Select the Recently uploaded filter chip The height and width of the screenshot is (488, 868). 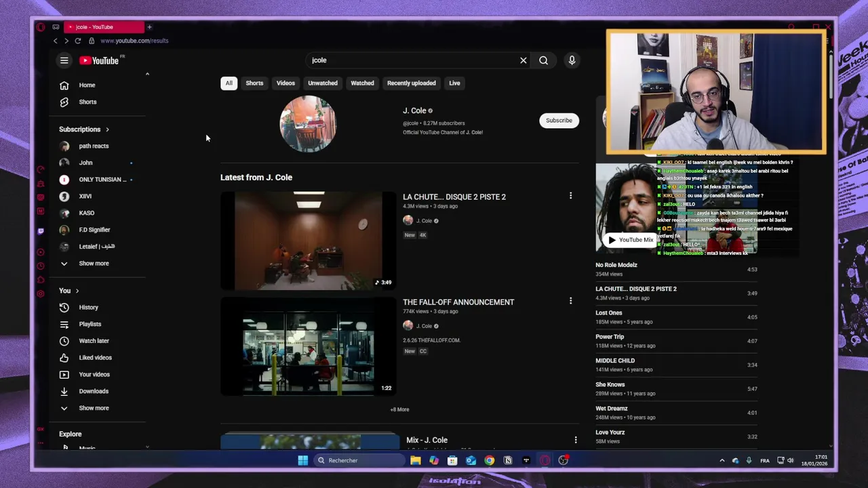point(412,83)
